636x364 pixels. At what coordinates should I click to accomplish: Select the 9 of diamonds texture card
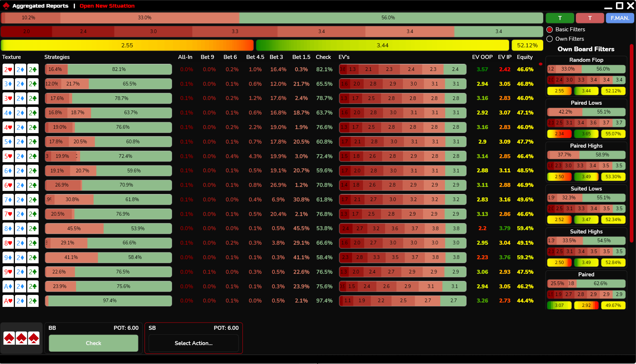tap(8, 257)
